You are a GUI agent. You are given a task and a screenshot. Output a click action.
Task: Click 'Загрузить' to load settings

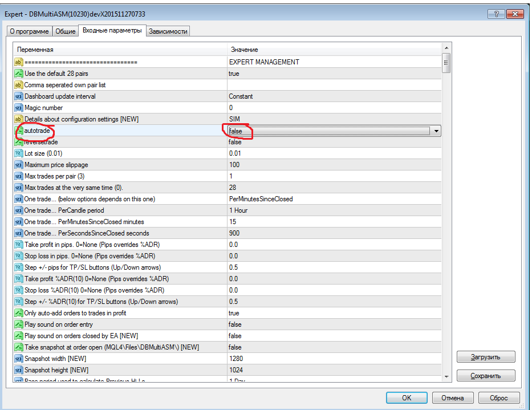(486, 357)
